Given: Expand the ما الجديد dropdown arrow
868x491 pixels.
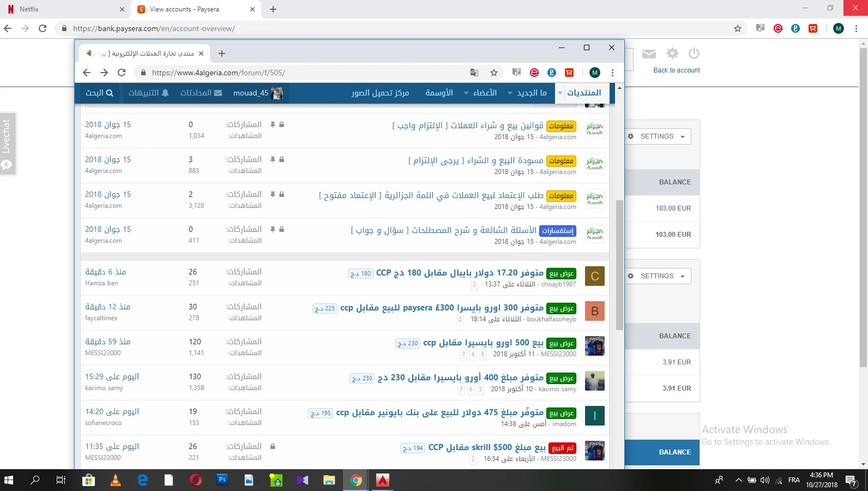Looking at the screenshot, I should coord(510,93).
